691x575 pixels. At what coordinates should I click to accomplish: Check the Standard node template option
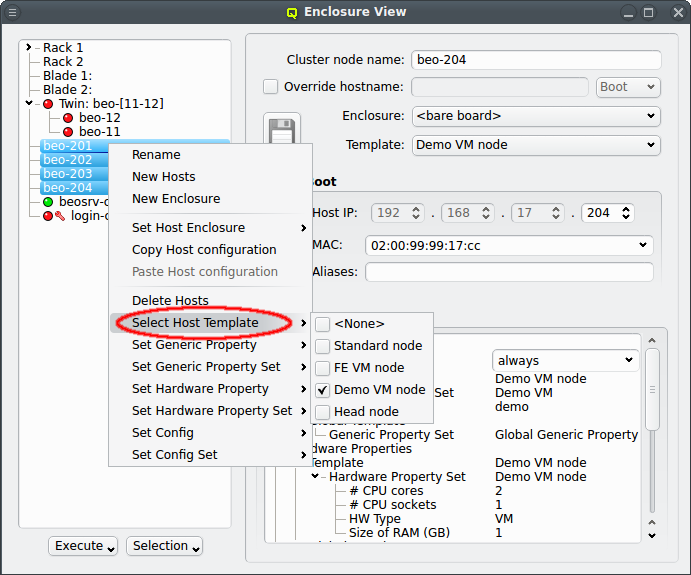pyautogui.click(x=323, y=346)
